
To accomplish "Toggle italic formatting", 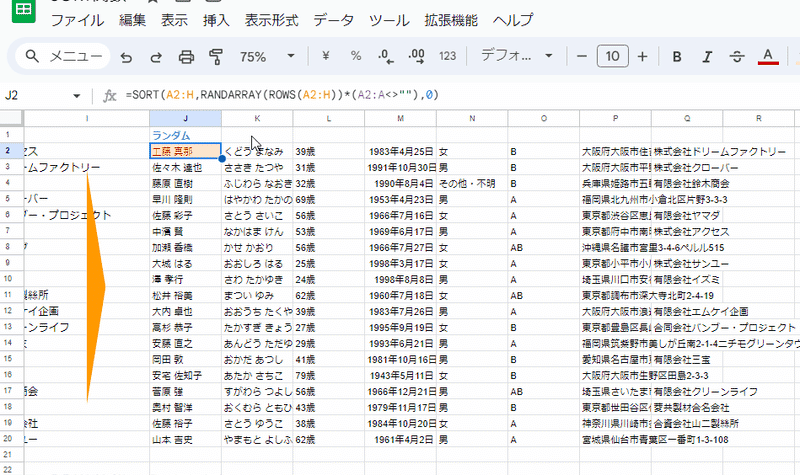I will 707,57.
